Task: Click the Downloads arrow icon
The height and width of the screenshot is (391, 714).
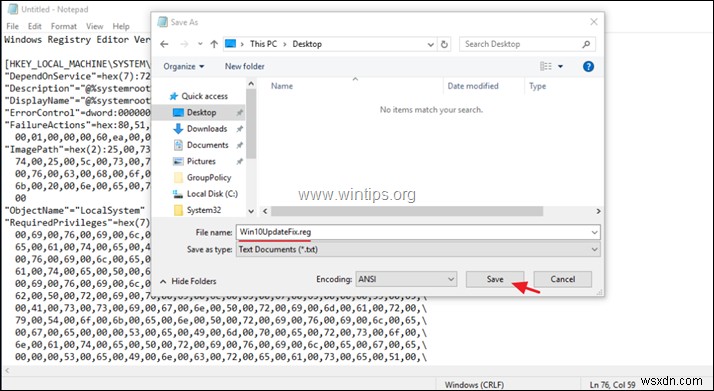Action: tap(178, 129)
